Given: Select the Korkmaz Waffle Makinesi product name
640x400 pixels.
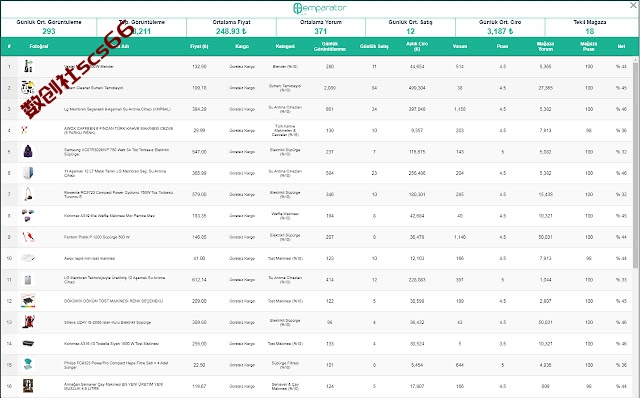Looking at the screenshot, I should 109,216.
